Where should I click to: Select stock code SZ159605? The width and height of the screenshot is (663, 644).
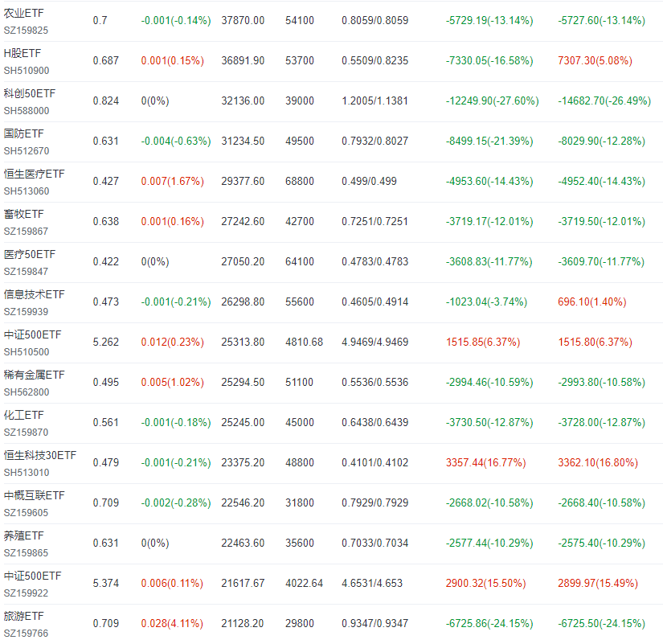point(26,513)
